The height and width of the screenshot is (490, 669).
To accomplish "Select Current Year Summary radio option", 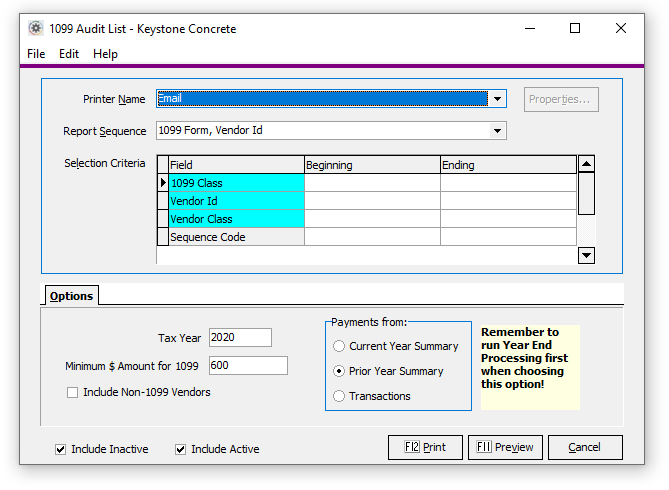I will click(x=340, y=347).
